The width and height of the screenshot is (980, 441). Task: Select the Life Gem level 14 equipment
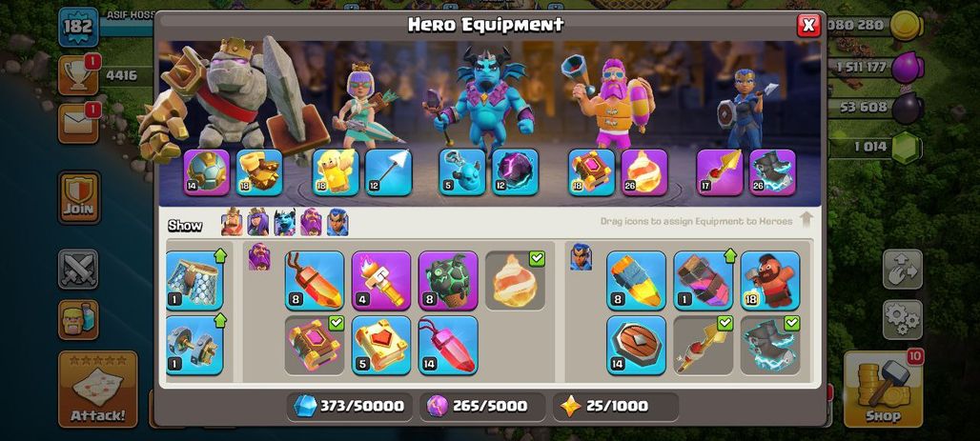(x=448, y=346)
